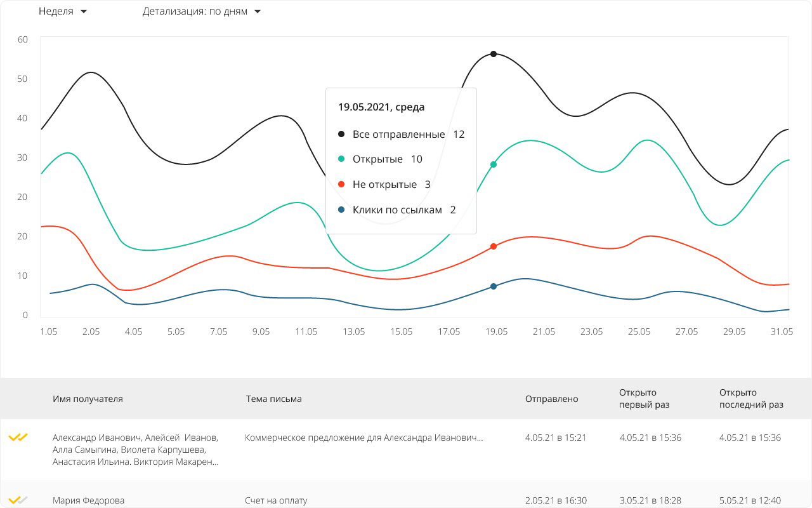This screenshot has height=508, width=812.
Task: Click the blue Клики по ссылкам legend dot
Action: [x=341, y=210]
